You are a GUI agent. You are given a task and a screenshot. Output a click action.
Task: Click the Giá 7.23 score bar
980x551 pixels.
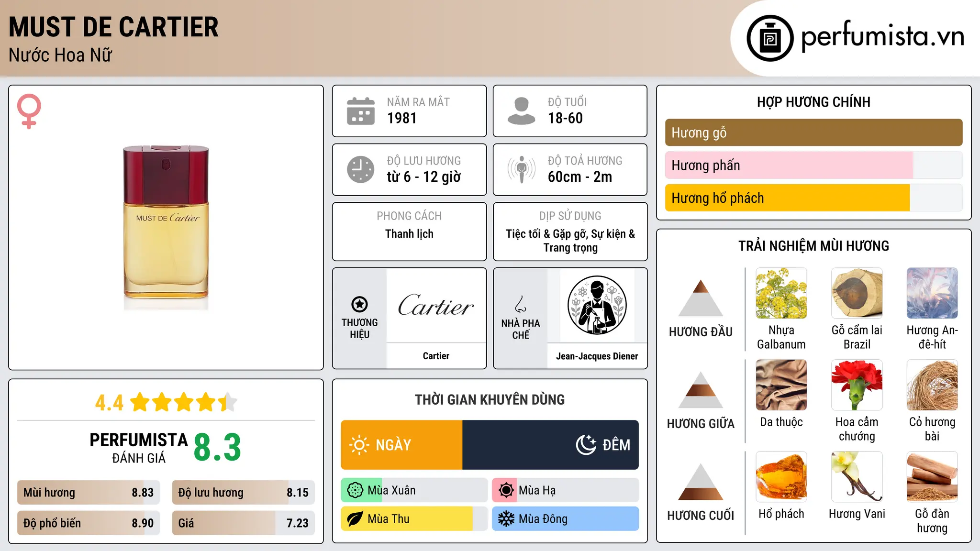coord(243,523)
